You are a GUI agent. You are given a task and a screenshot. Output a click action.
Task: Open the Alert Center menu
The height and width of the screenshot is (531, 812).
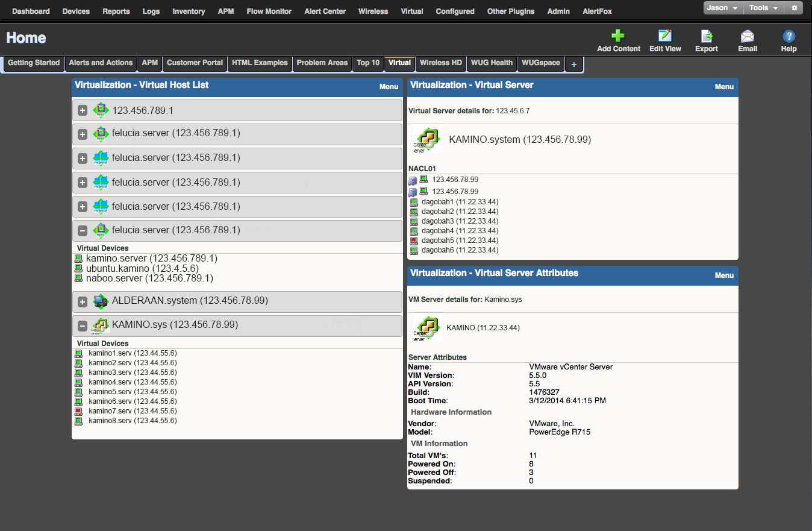pyautogui.click(x=325, y=11)
